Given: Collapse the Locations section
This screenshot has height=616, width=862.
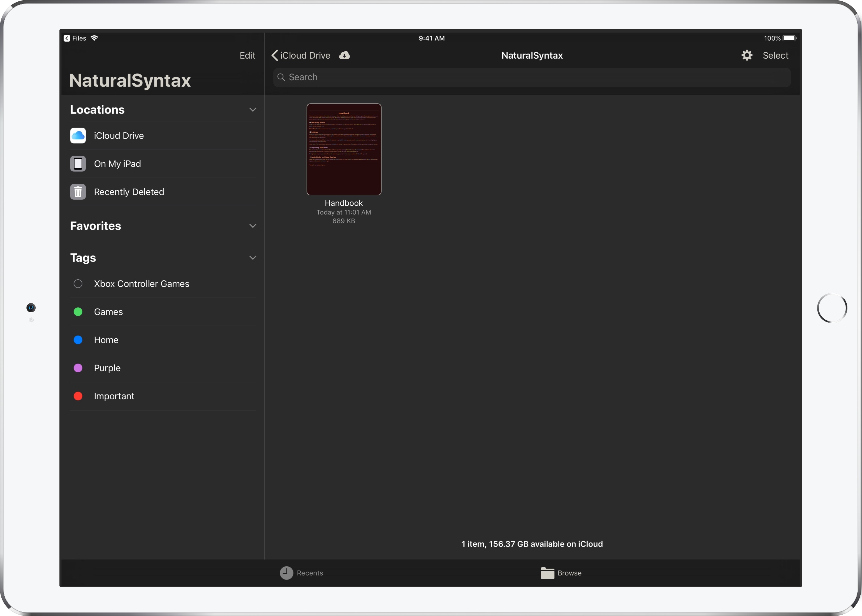Looking at the screenshot, I should tap(252, 110).
